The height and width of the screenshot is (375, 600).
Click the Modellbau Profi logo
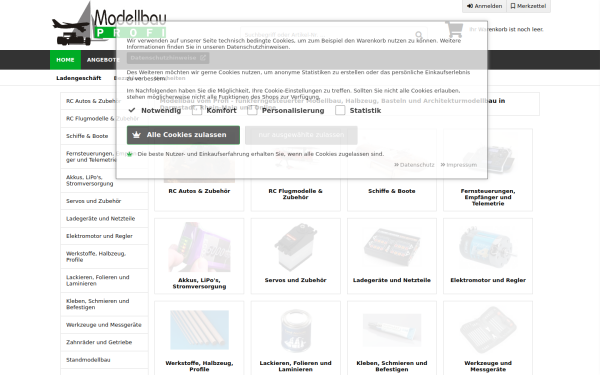click(109, 24)
